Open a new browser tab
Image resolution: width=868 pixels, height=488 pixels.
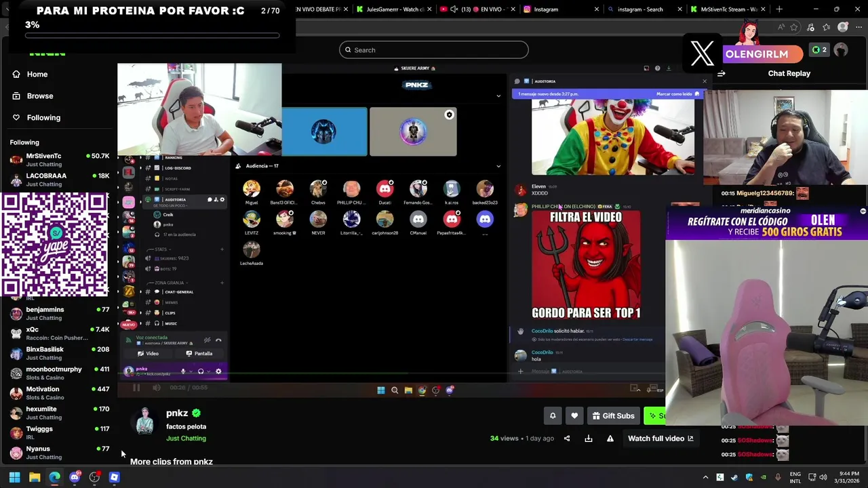pyautogui.click(x=779, y=9)
